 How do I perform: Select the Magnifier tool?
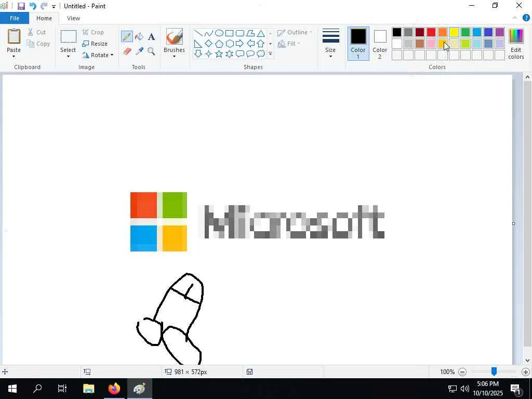(x=151, y=51)
